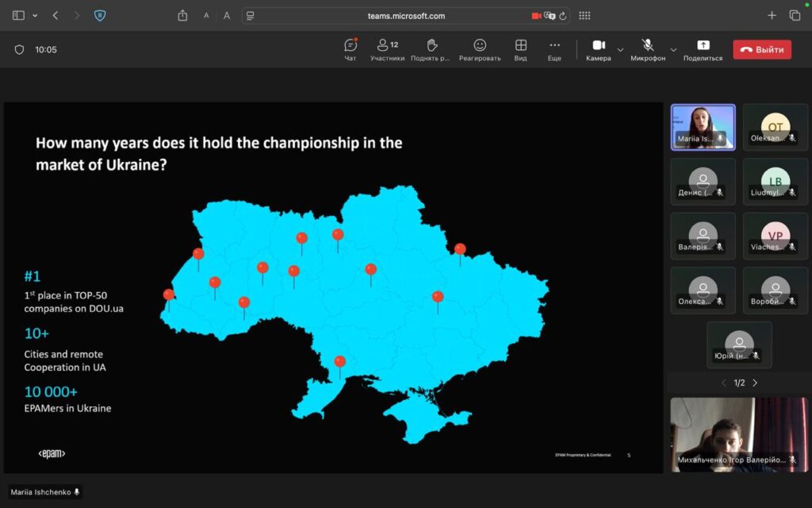Select Mariia Is... video tile
Screen dimensions: 812x508
703,128
